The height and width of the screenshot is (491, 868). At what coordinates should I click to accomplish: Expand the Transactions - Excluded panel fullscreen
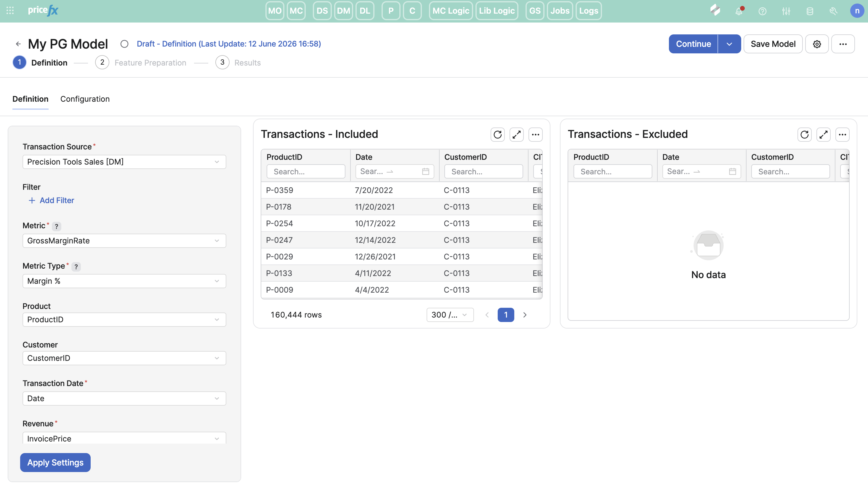823,135
